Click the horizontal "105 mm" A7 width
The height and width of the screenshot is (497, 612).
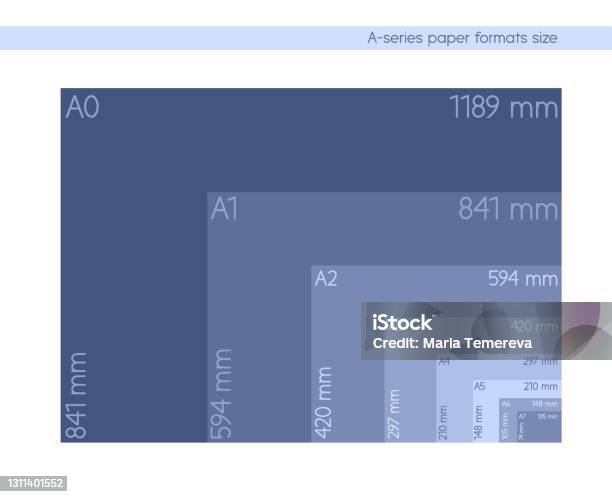(548, 417)
